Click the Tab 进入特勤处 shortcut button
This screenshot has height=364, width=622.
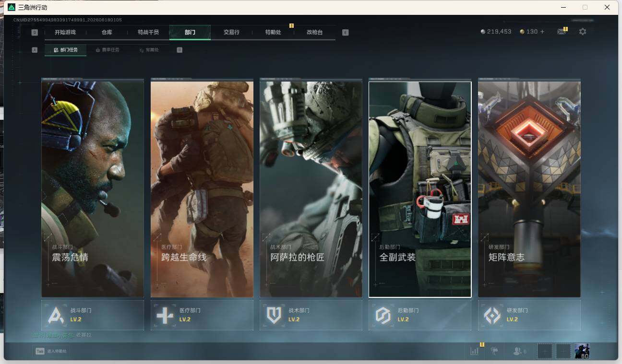coord(50,351)
